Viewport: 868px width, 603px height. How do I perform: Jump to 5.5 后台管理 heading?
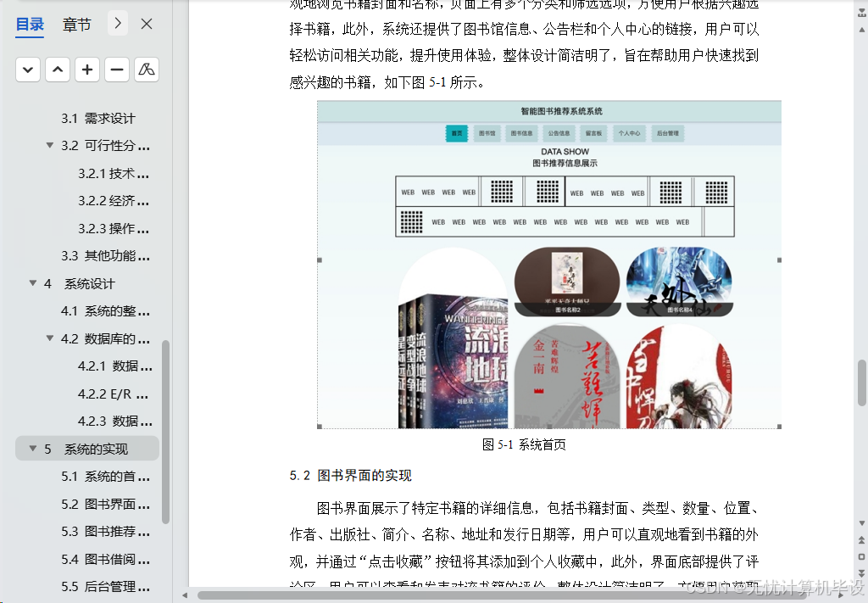105,586
